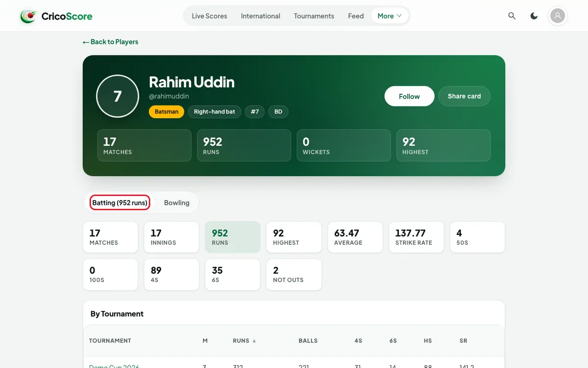588x368 pixels.
Task: Expand the More dropdown menu
Action: (390, 16)
